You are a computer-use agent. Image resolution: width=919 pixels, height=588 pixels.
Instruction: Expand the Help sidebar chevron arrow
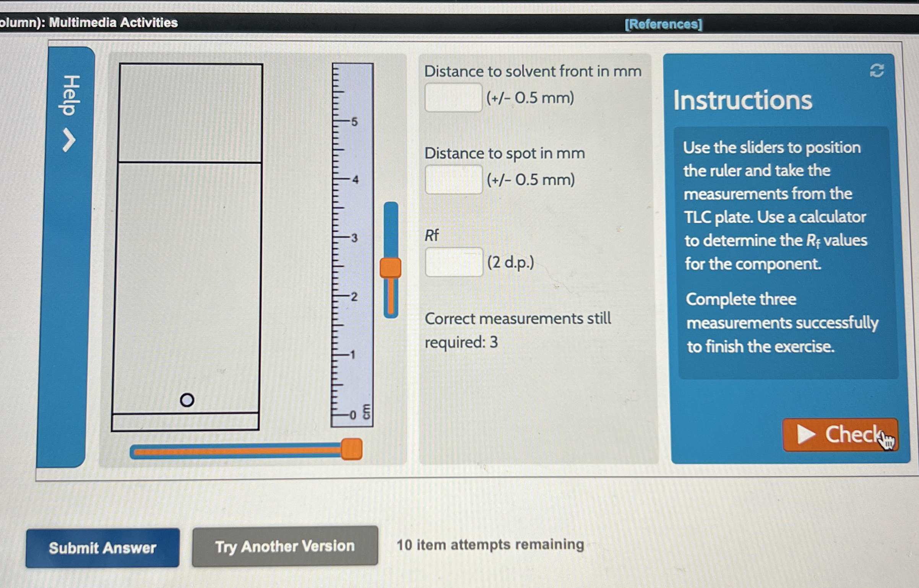click(x=69, y=140)
